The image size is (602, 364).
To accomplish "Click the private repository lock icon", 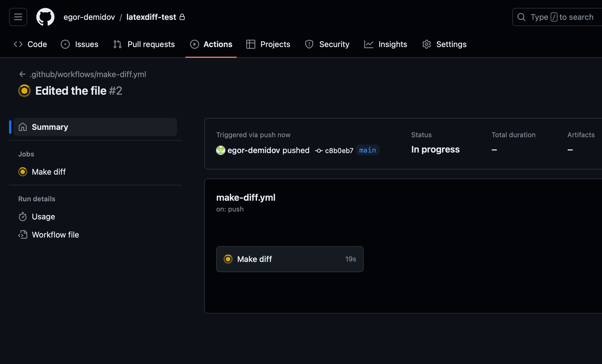I will [182, 17].
